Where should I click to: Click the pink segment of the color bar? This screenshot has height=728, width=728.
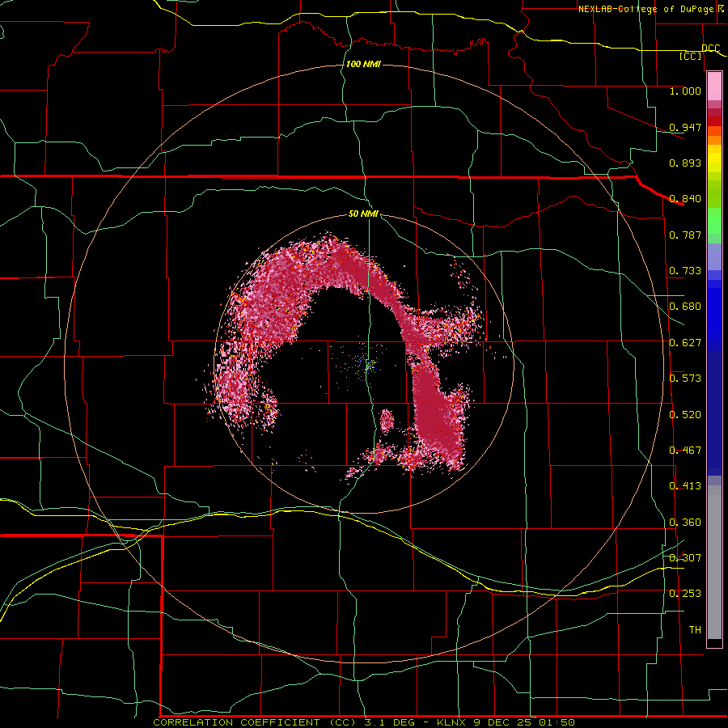(714, 87)
